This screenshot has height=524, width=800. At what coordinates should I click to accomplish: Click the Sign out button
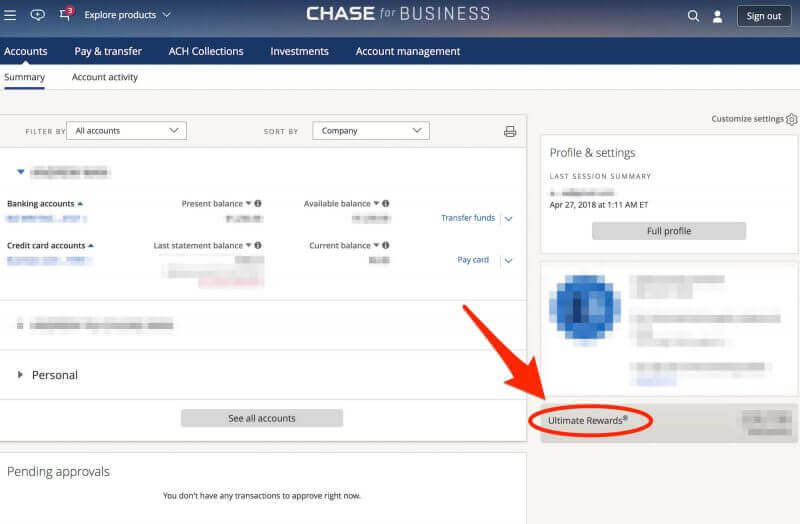[x=764, y=16]
